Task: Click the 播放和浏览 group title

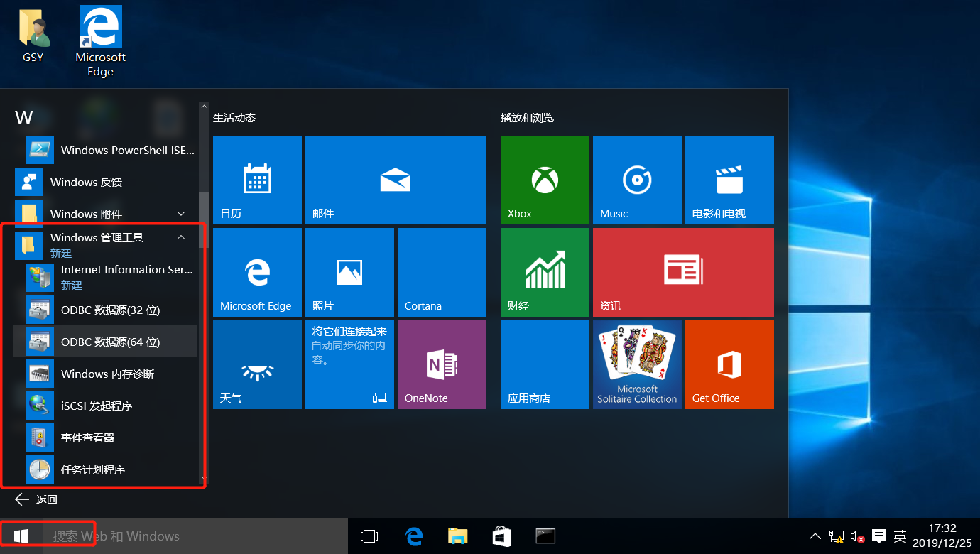Action: tap(527, 117)
